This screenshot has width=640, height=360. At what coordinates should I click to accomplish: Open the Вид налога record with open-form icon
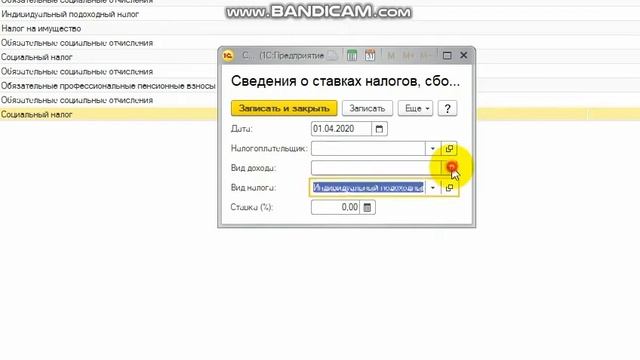click(x=449, y=188)
